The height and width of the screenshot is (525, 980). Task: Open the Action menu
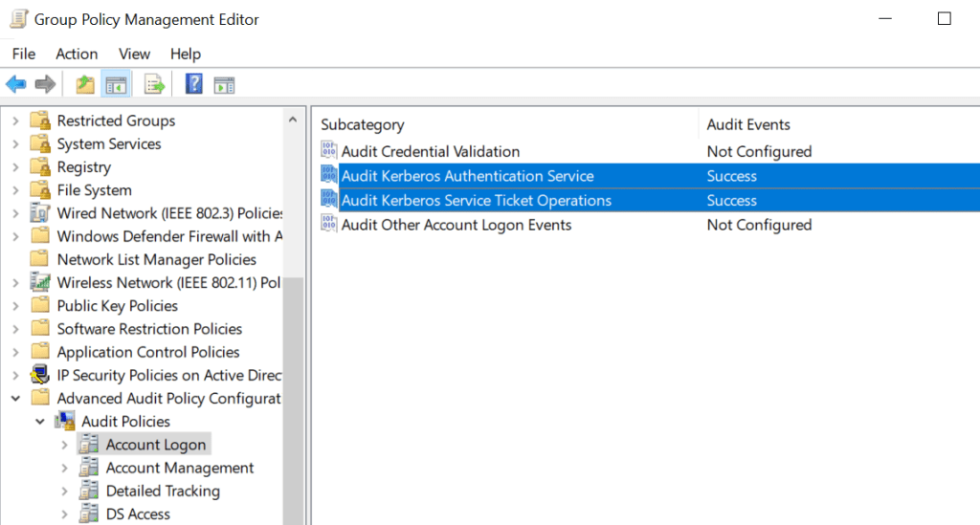coord(77,54)
